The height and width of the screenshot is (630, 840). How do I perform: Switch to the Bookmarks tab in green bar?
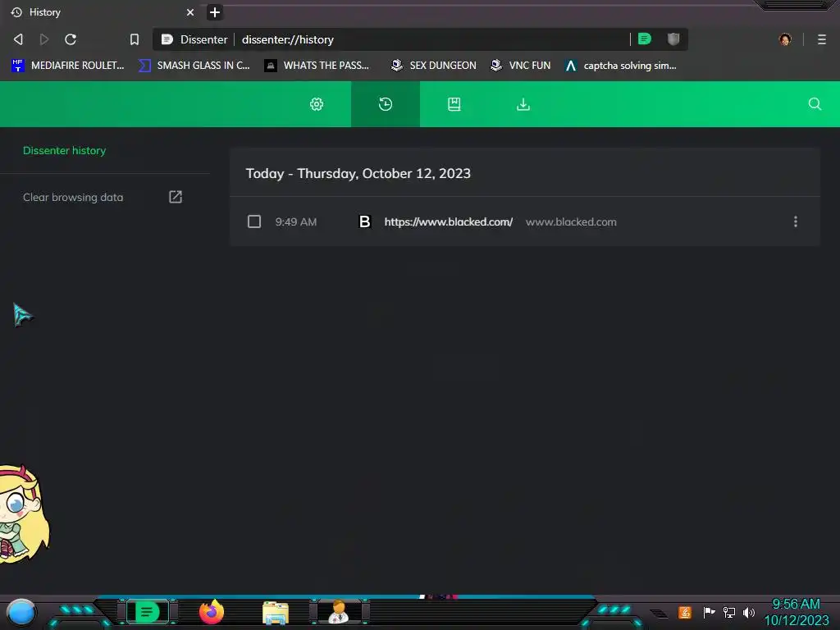[x=454, y=104]
